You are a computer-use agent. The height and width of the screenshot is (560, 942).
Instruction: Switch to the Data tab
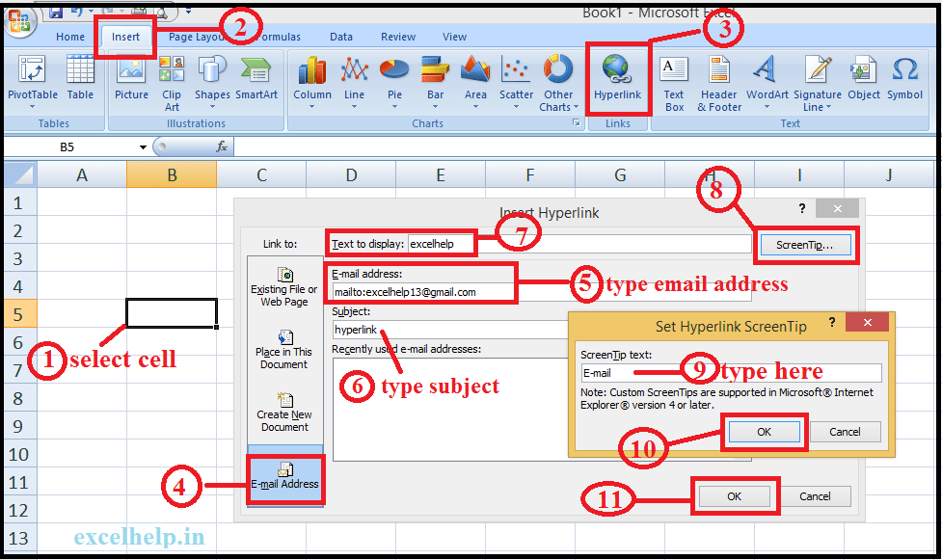(341, 37)
